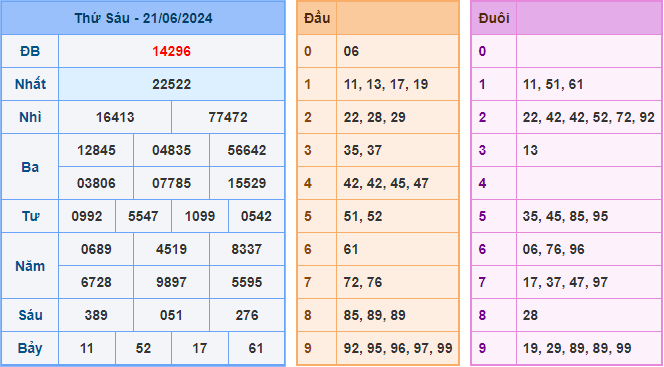This screenshot has height=367, width=664.
Task: Click fifth prize number 6728
Action: pos(96,282)
